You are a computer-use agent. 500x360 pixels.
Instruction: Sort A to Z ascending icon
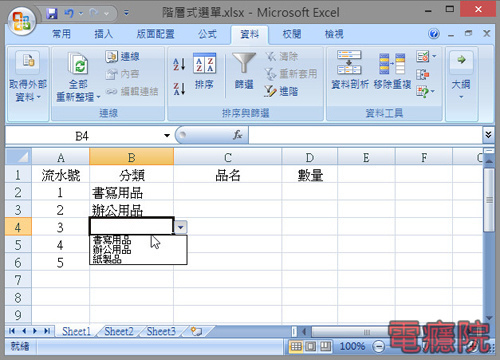(x=179, y=64)
